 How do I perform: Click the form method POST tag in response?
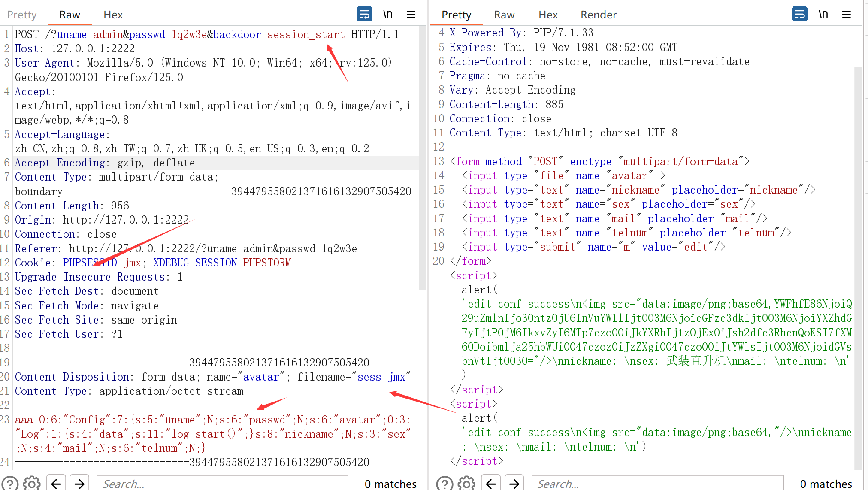599,162
